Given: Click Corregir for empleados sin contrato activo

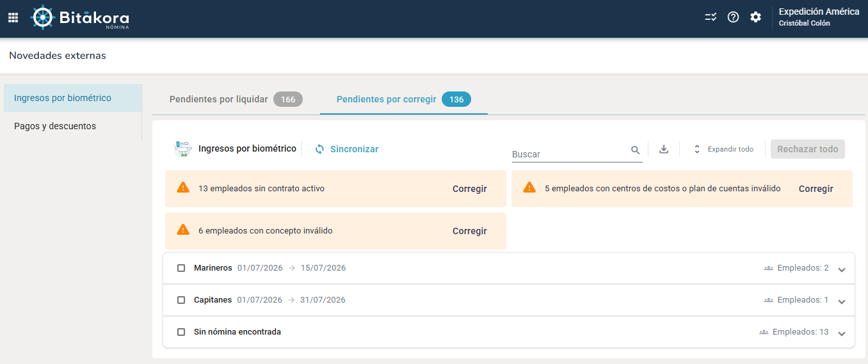Looking at the screenshot, I should [470, 189].
